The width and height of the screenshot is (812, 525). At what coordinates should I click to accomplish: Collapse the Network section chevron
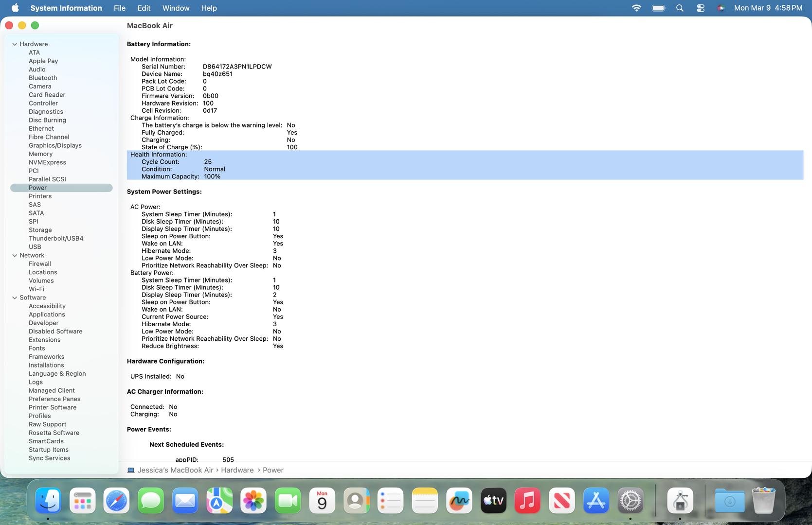(15, 256)
